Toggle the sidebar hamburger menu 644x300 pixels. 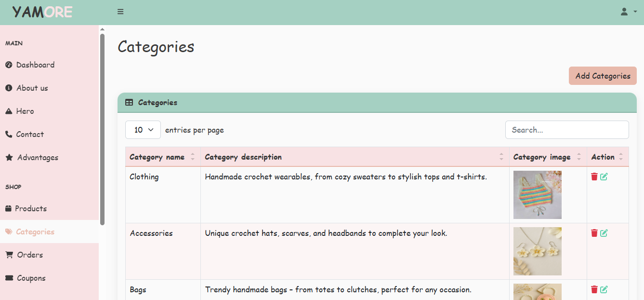120,12
